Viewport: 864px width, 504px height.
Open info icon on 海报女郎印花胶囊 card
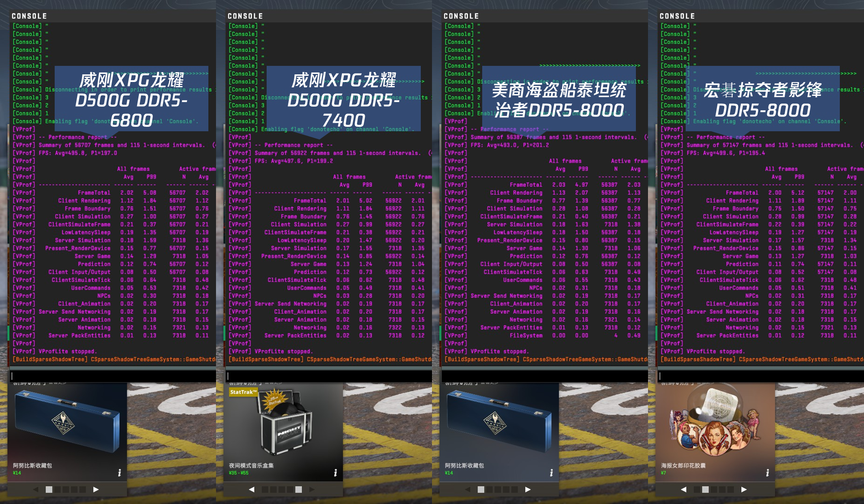(x=767, y=473)
